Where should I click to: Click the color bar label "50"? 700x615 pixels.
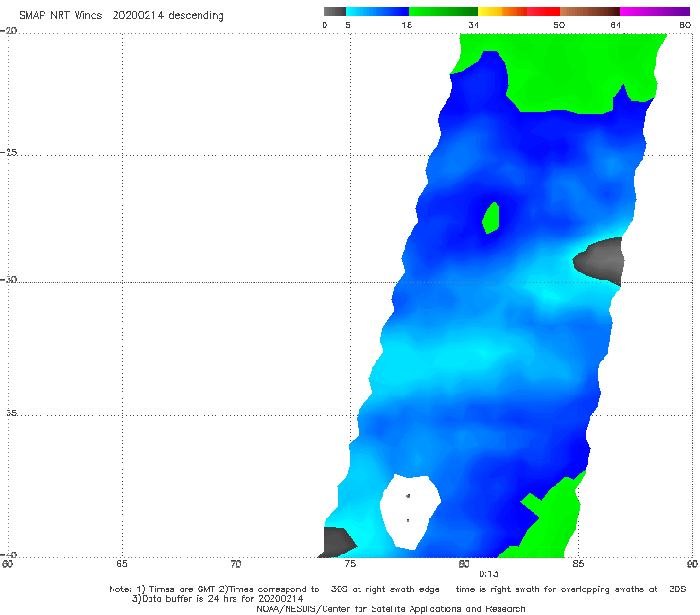coord(559,25)
